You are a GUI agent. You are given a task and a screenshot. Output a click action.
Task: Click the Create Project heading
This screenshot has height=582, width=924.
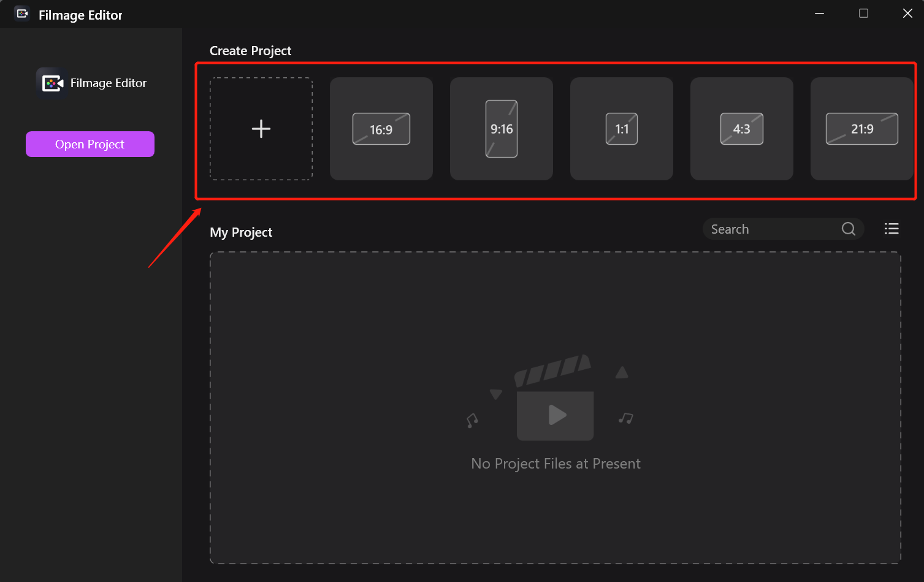pos(250,51)
